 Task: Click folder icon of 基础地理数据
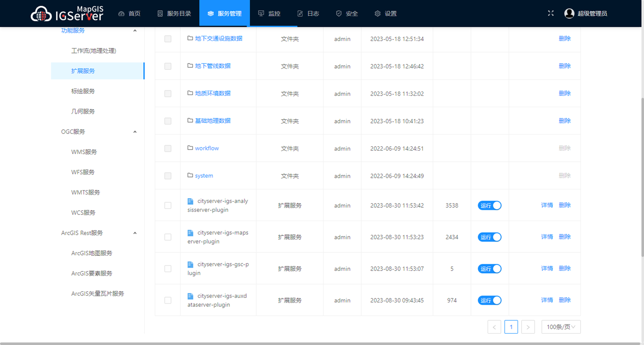pos(190,121)
